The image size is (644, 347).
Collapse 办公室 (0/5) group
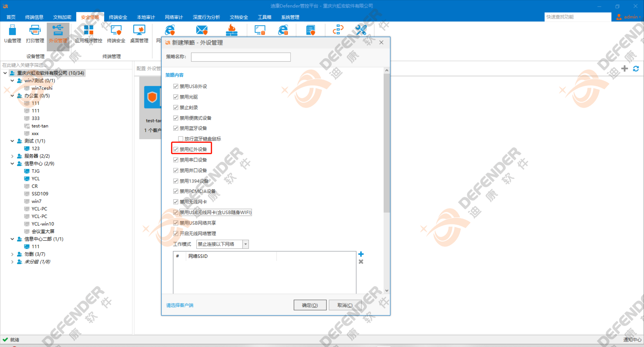pos(12,96)
